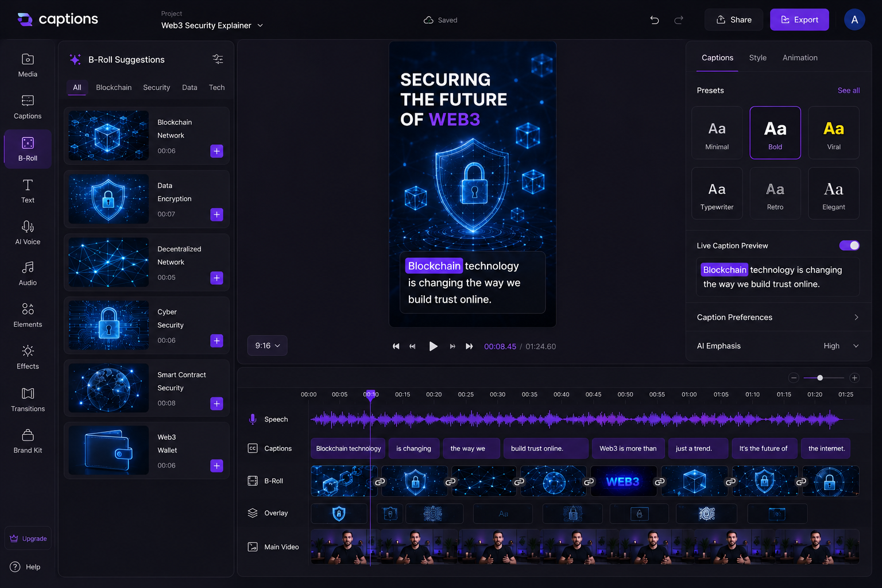882x588 pixels.
Task: Select the B-Roll sidebar tool
Action: (x=28, y=149)
